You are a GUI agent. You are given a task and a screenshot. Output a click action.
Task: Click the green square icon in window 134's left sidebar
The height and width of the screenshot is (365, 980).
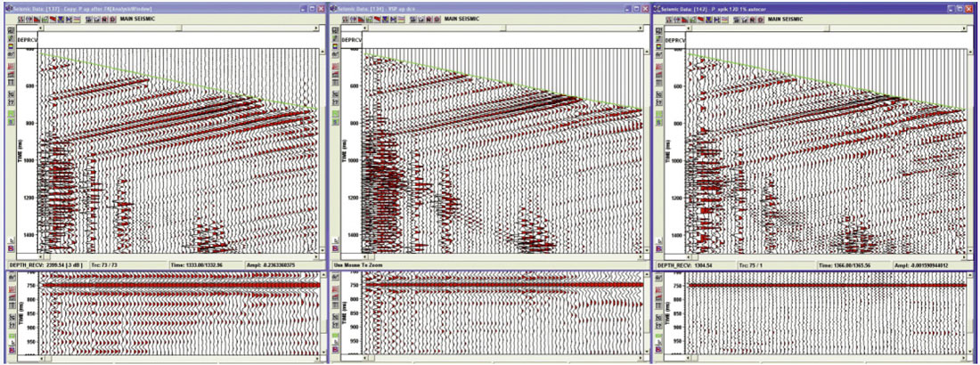(335, 112)
